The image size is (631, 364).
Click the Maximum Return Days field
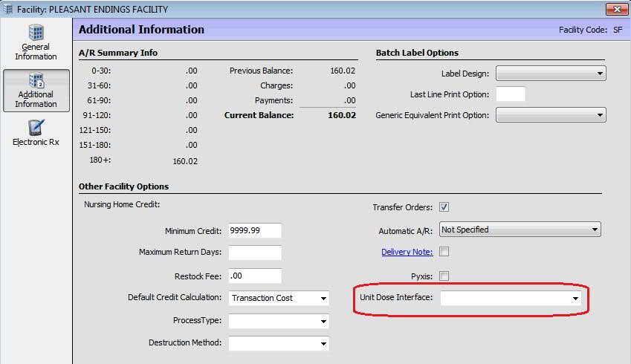[x=255, y=253]
